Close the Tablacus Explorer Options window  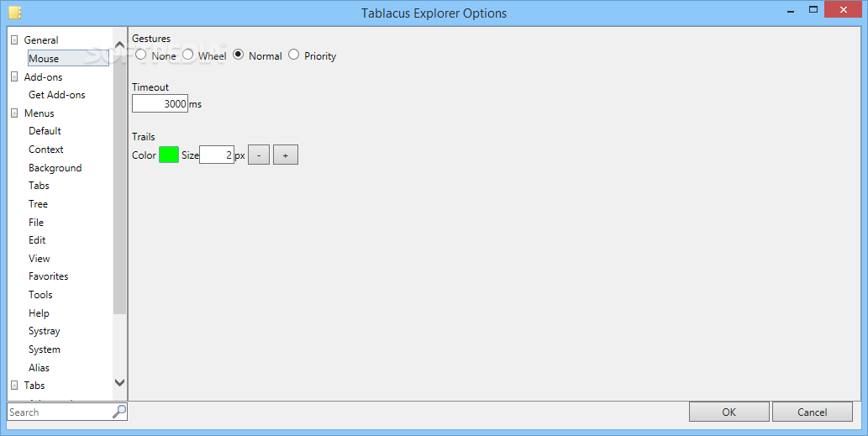point(844,9)
